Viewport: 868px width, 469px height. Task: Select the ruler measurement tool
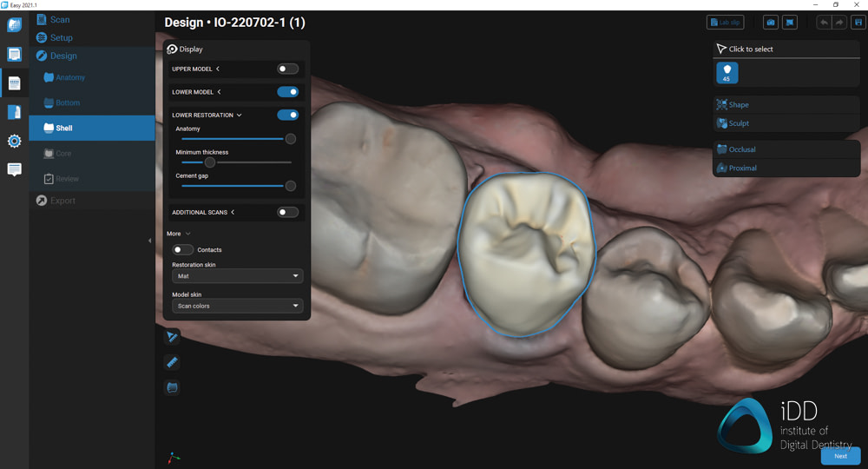tap(172, 362)
